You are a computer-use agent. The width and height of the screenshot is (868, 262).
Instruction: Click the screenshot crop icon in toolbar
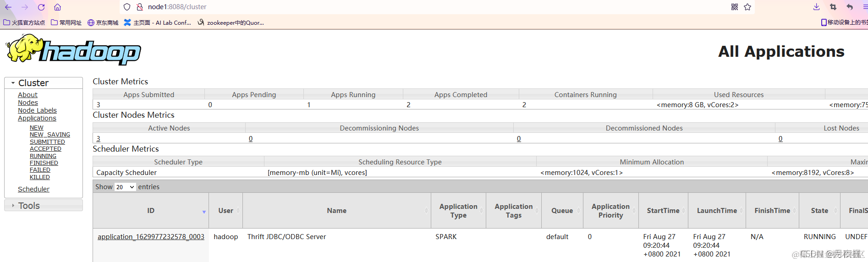pos(833,7)
